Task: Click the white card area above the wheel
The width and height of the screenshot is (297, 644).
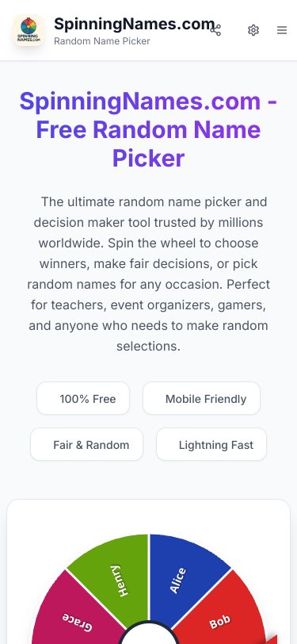Action: click(149, 516)
